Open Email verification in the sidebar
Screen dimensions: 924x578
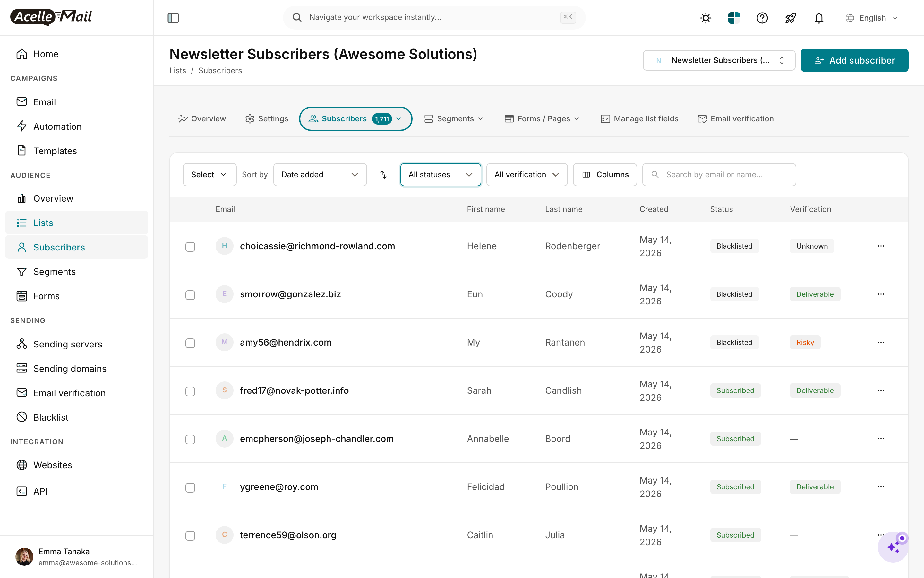(x=76, y=393)
